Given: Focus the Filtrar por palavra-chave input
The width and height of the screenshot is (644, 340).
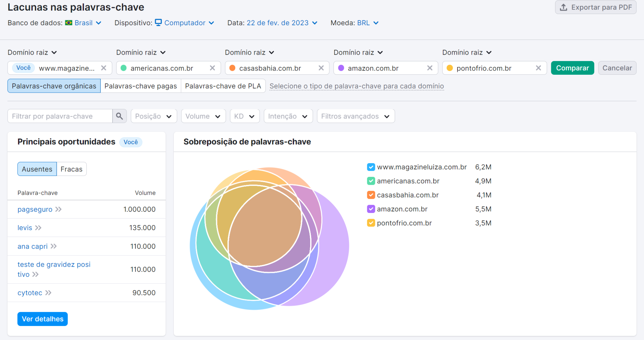Looking at the screenshot, I should click(60, 116).
